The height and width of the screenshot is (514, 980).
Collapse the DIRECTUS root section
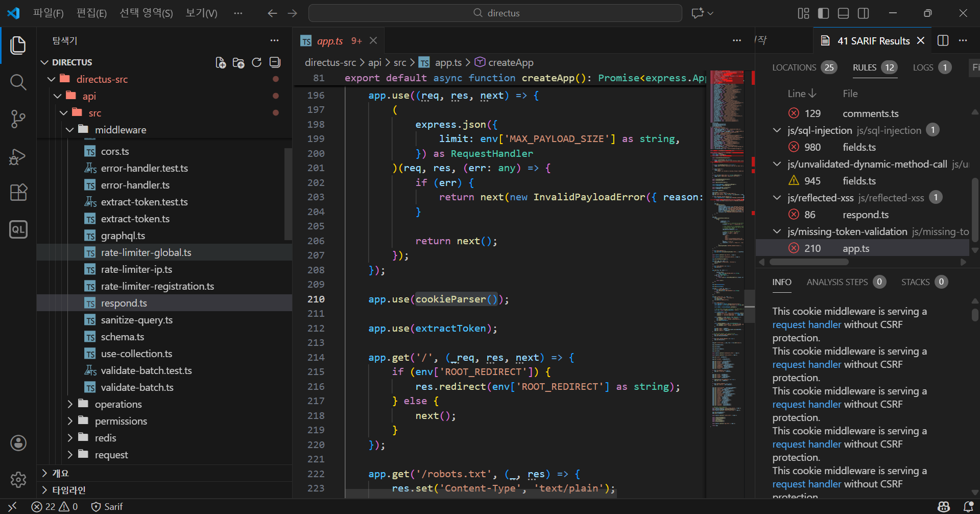coord(45,62)
